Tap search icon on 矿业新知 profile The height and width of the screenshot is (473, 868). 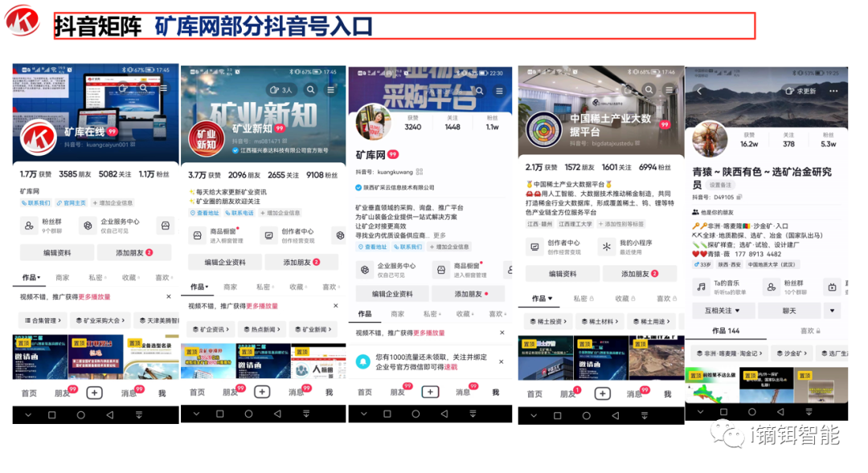pyautogui.click(x=310, y=90)
